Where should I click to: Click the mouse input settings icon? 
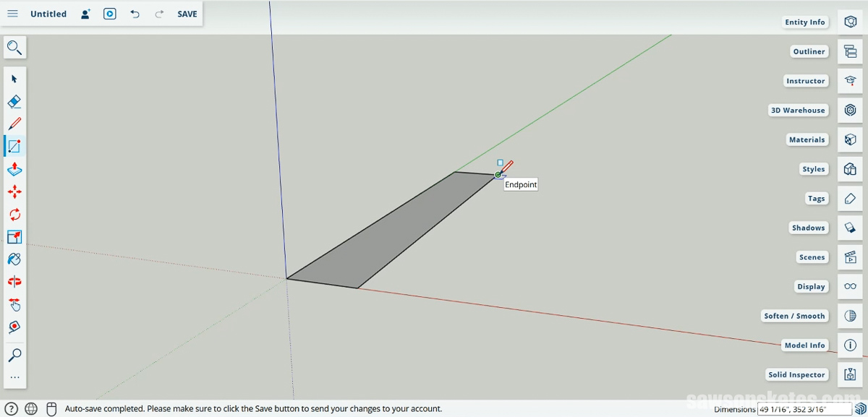(x=51, y=408)
